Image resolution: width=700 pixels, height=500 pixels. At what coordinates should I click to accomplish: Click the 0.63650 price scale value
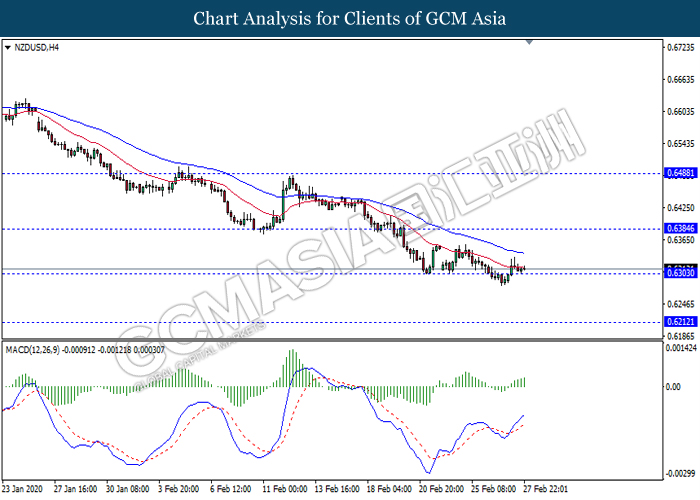(x=681, y=240)
